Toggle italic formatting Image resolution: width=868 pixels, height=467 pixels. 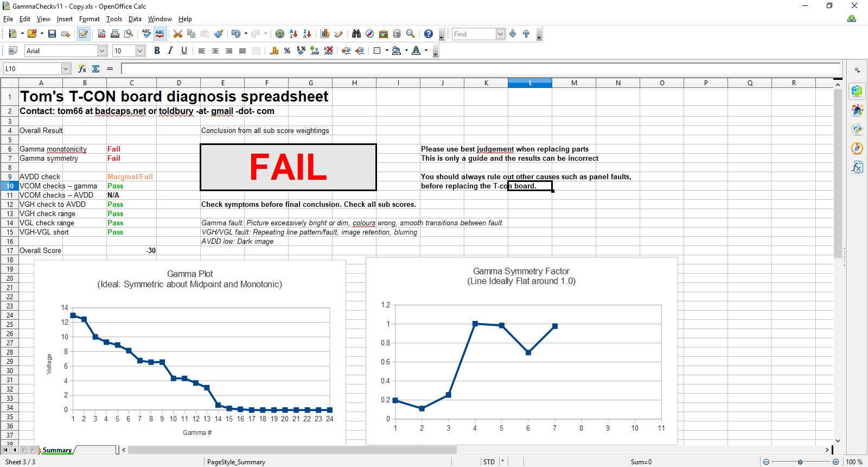click(171, 51)
